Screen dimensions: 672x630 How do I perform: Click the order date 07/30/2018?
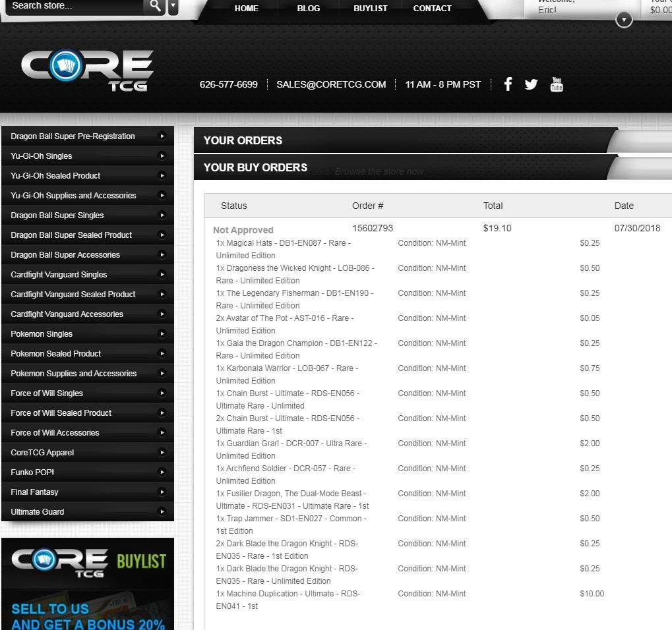click(x=637, y=228)
